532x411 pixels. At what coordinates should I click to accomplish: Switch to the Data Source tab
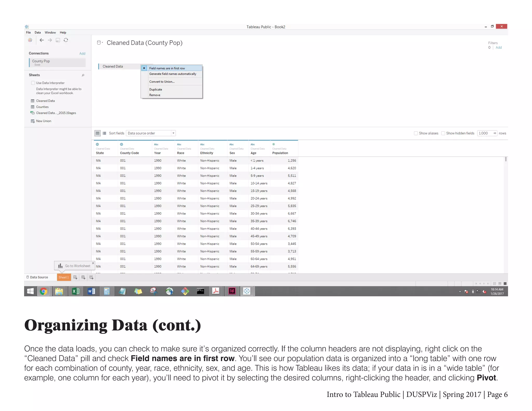[x=37, y=277]
